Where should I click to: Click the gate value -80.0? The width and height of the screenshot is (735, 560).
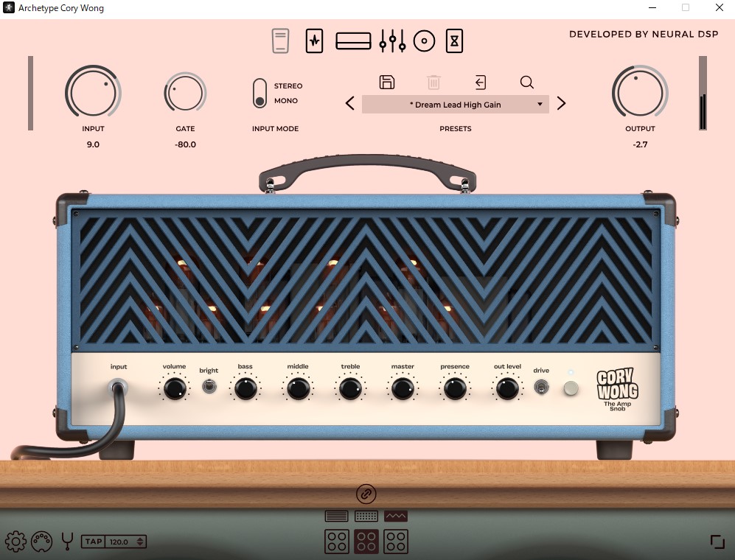185,144
